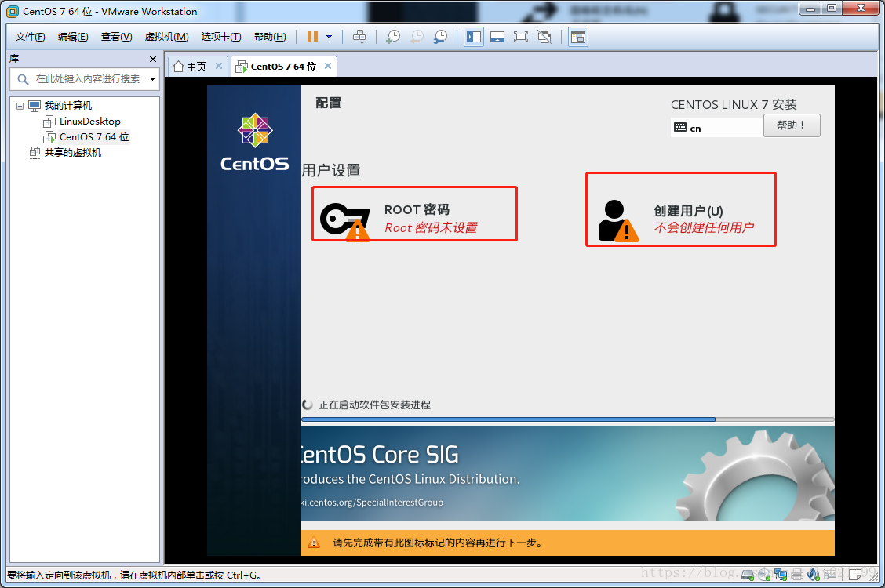Screen dimensions: 885x588
Task: Click the sound card status icon
Action: click(814, 575)
